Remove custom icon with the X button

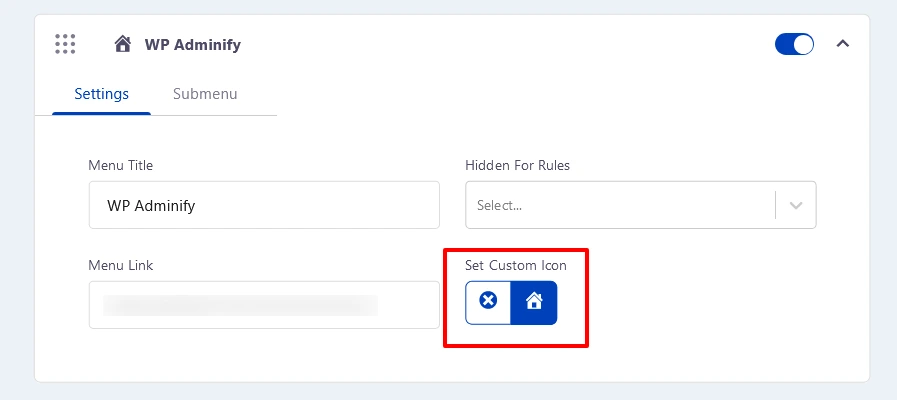coord(488,302)
